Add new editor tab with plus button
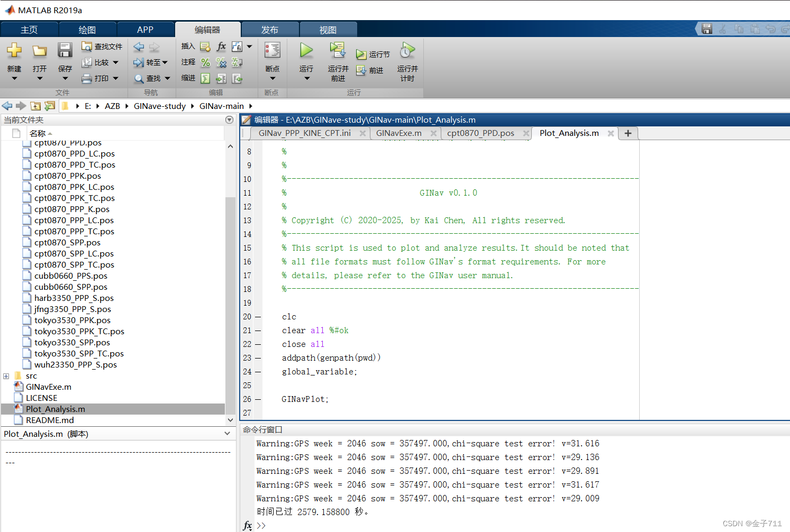The height and width of the screenshot is (532, 790). pyautogui.click(x=628, y=133)
